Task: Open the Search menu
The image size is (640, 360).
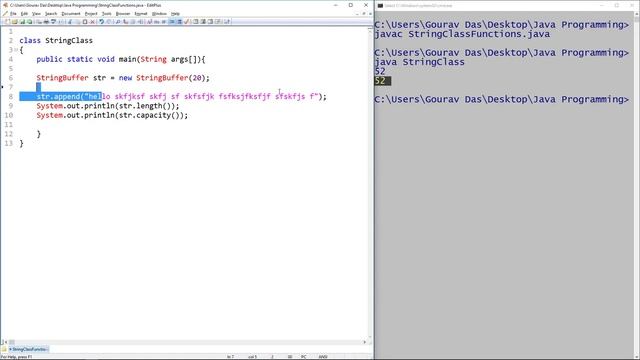Action: pyautogui.click(x=51, y=13)
